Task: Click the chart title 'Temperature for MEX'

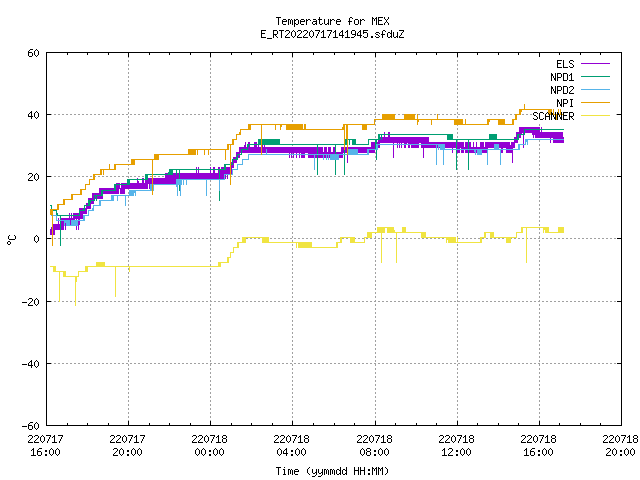Action: coord(332,21)
